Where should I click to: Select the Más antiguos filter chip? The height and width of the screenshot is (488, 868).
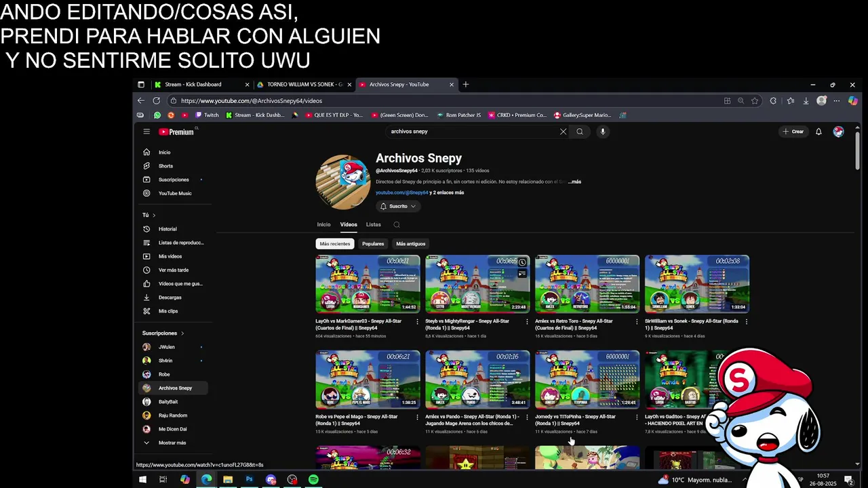click(411, 244)
